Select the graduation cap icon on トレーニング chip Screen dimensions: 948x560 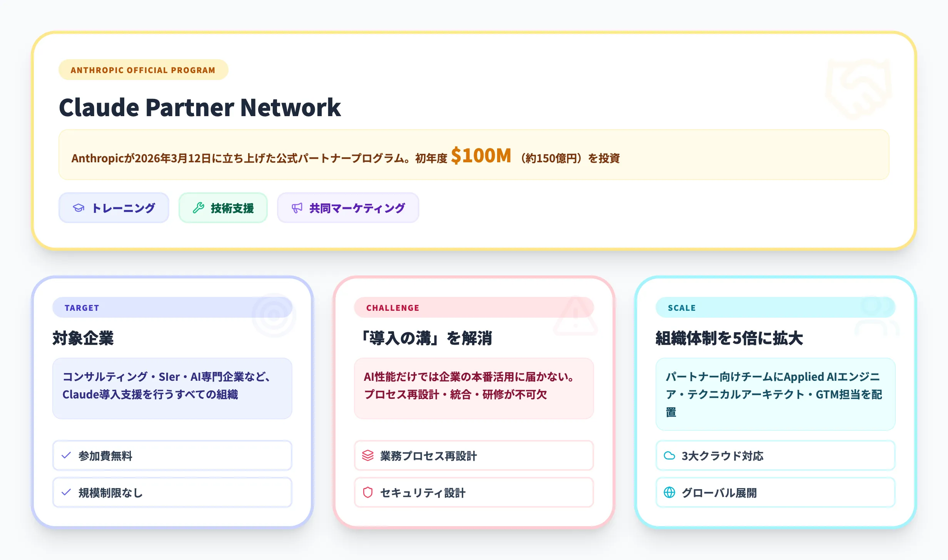tap(78, 207)
